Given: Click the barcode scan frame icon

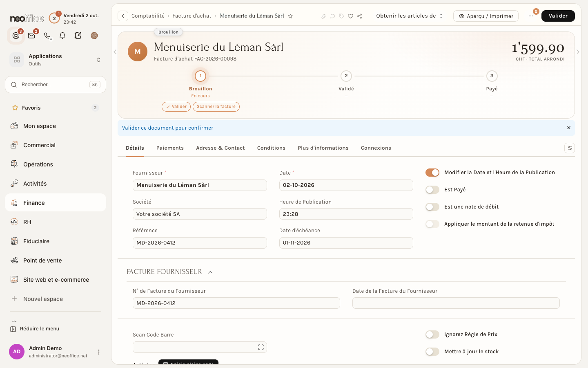Looking at the screenshot, I should point(261,347).
